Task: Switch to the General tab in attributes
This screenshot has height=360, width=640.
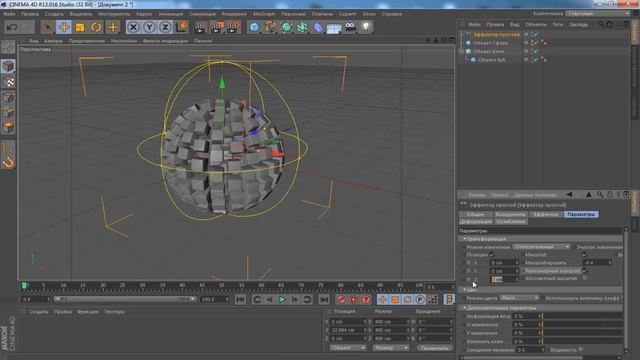Action: click(475, 214)
